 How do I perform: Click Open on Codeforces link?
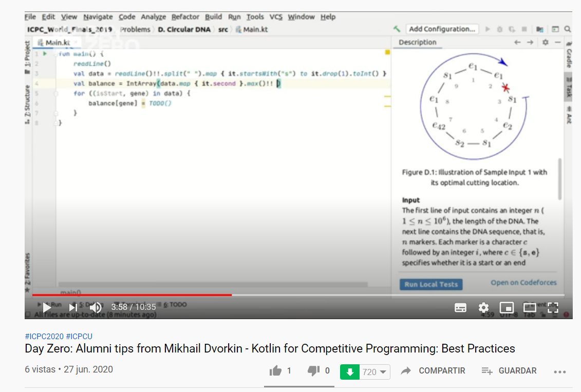click(x=523, y=282)
